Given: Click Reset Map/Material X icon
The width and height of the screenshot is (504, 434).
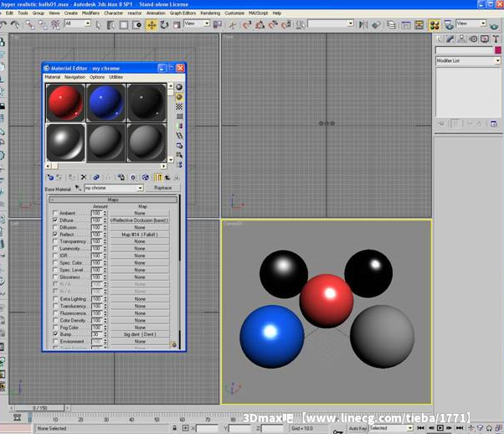Looking at the screenshot, I should pyautogui.click(x=84, y=178).
